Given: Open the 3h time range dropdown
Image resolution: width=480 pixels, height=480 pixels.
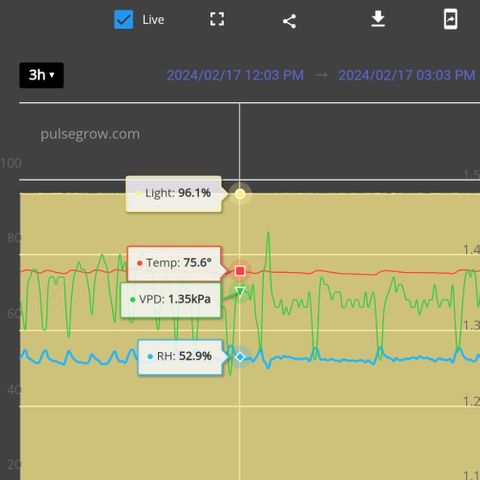Looking at the screenshot, I should click(x=42, y=75).
